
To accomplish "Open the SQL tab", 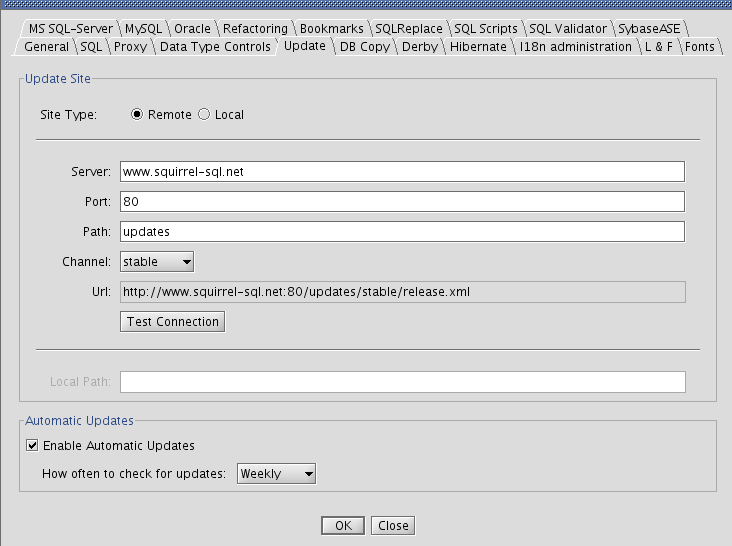I will tap(91, 47).
